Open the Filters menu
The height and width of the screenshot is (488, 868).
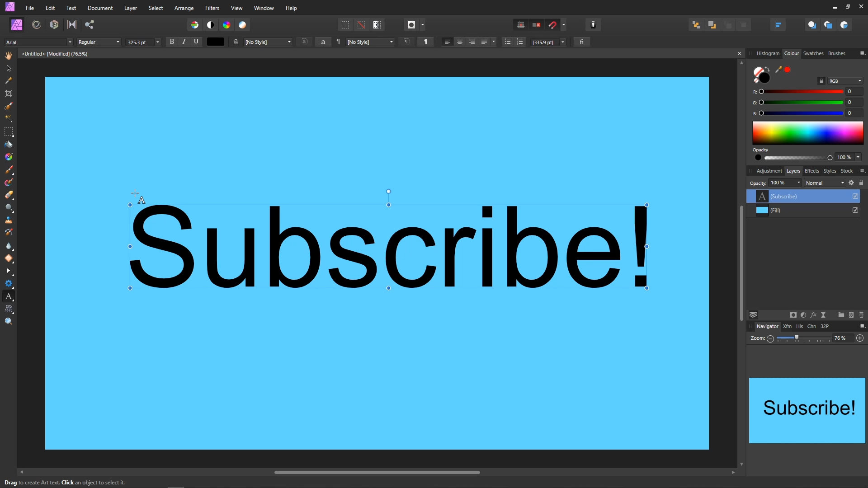pyautogui.click(x=212, y=8)
